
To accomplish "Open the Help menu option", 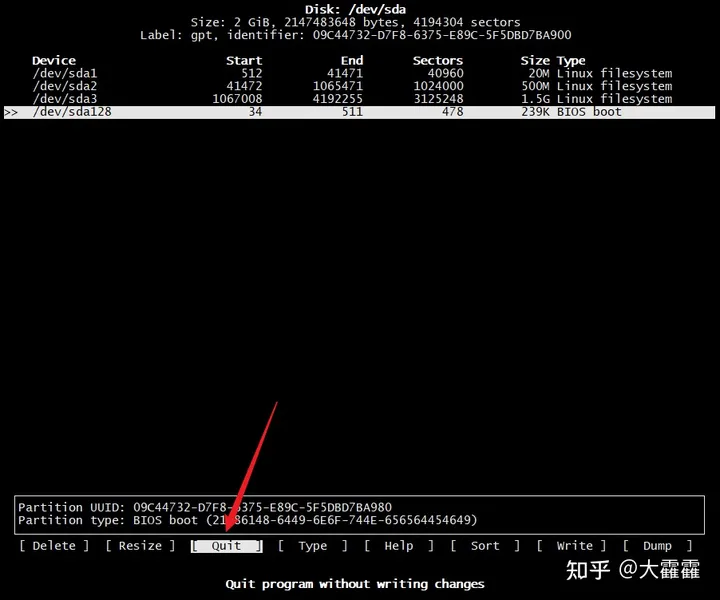I will coord(398,546).
